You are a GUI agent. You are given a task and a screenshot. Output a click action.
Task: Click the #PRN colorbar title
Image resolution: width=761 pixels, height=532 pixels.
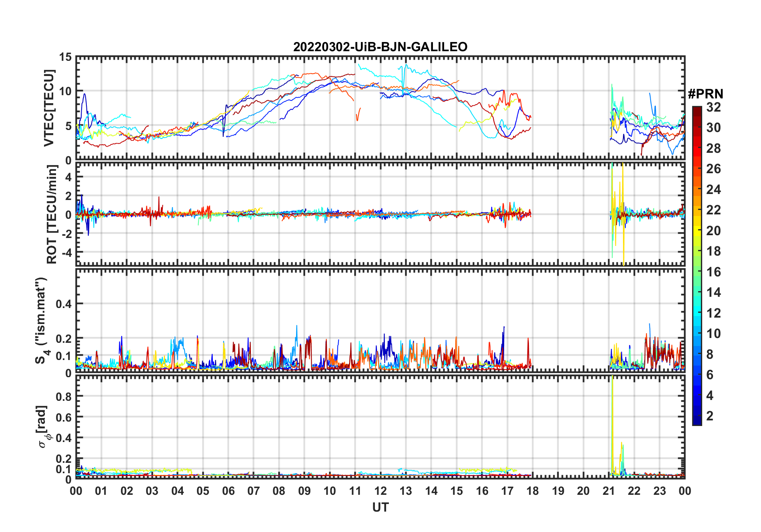pyautogui.click(x=705, y=94)
